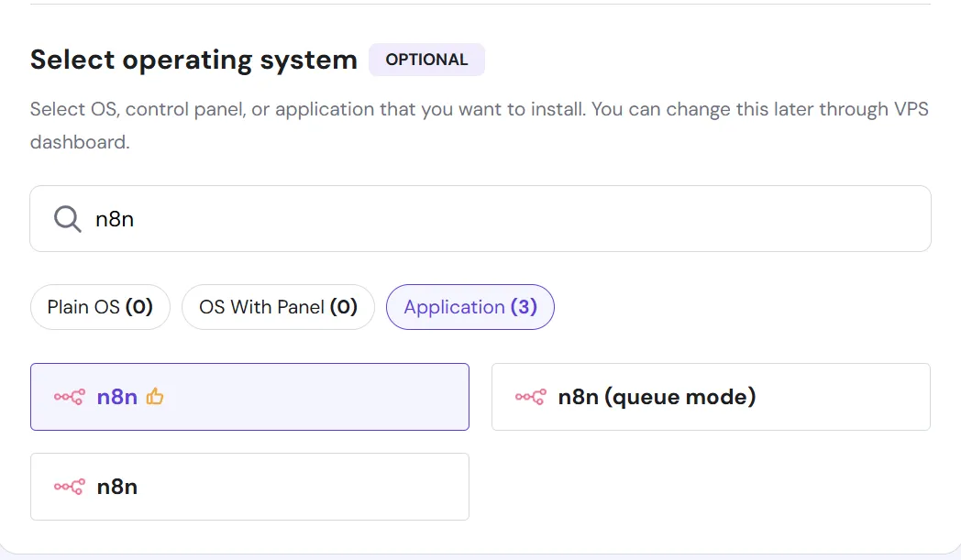Image resolution: width=961 pixels, height=560 pixels.
Task: Click the n8n logo in the queue mode card
Action: pos(531,397)
